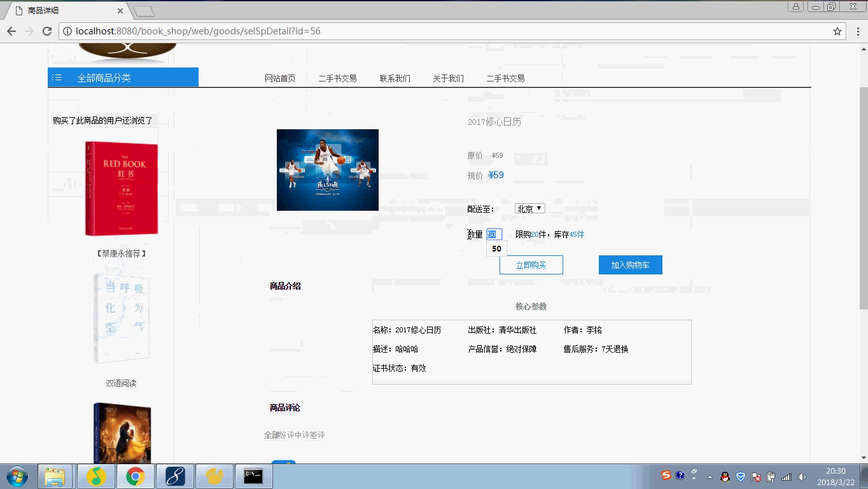Click 加入购物车 button
The image size is (868, 489).
coord(631,265)
